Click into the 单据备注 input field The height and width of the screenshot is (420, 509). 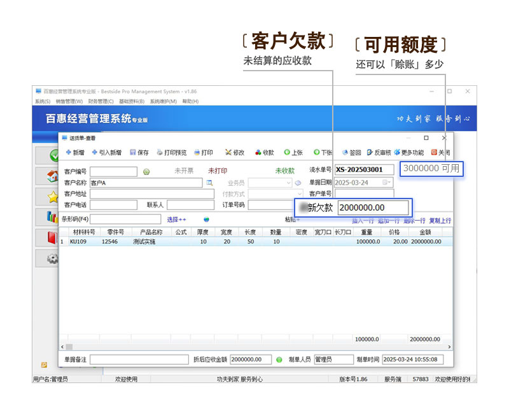point(139,360)
